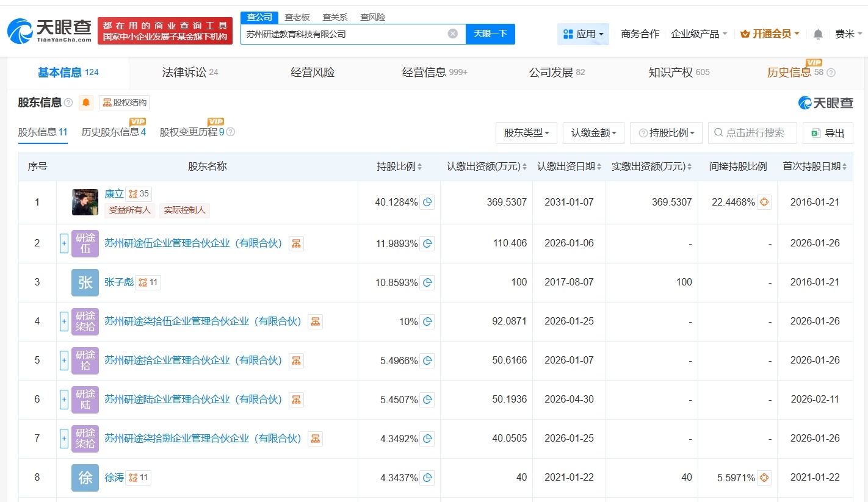
Task: Open the 持股比例 filter dropdown
Action: [666, 133]
